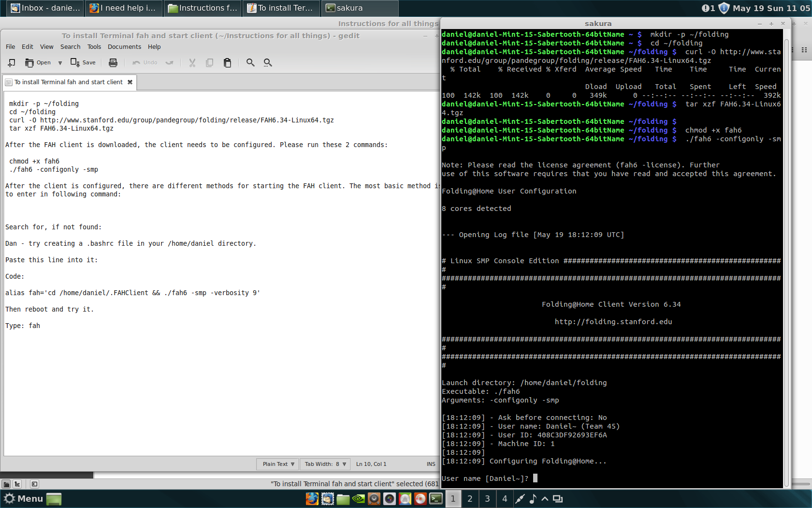
Task: Launch red disc burner icon in panel
Action: tap(420, 499)
